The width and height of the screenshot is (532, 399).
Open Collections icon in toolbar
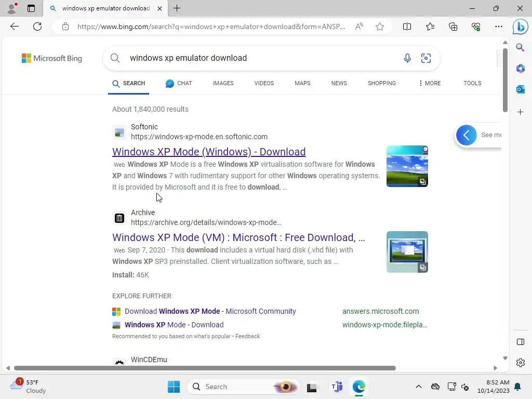(x=453, y=26)
